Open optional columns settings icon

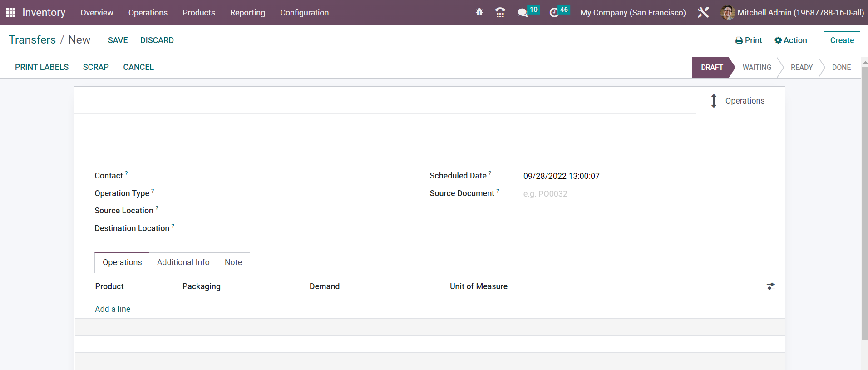(770, 286)
